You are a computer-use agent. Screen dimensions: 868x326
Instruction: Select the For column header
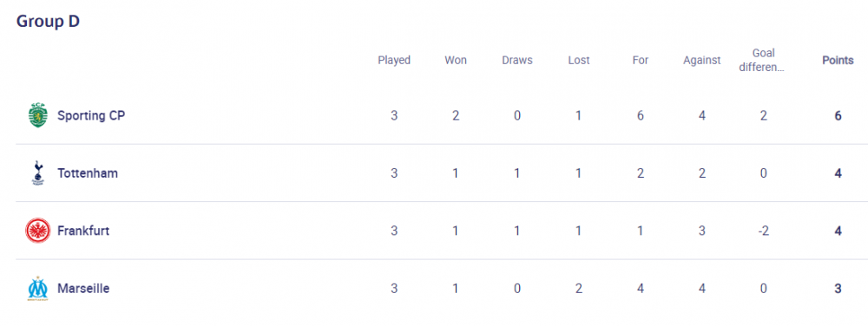point(641,60)
